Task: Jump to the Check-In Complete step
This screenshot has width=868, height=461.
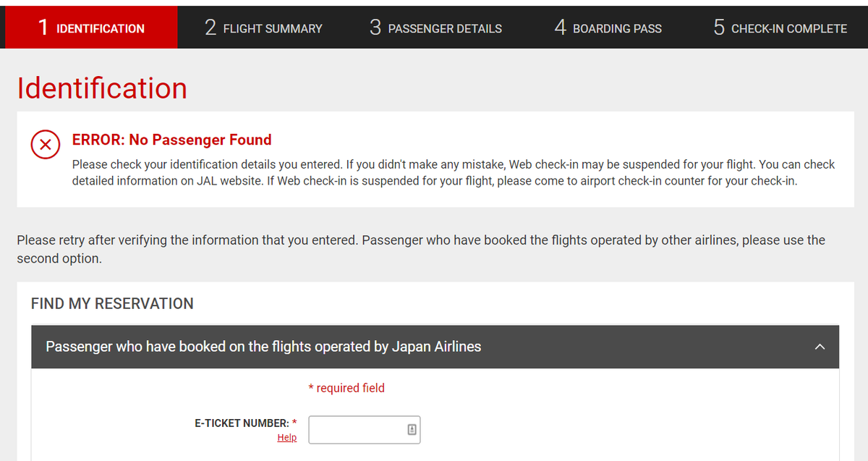Action: click(780, 28)
